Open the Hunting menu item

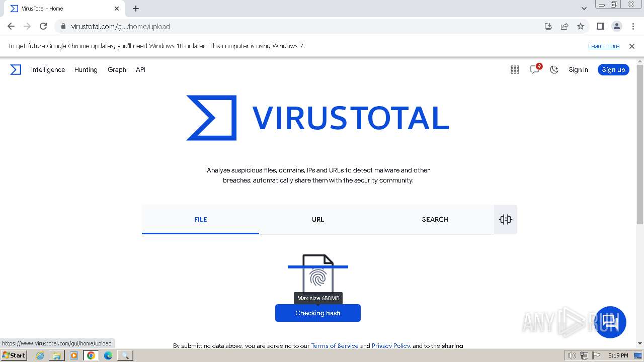[x=86, y=70]
